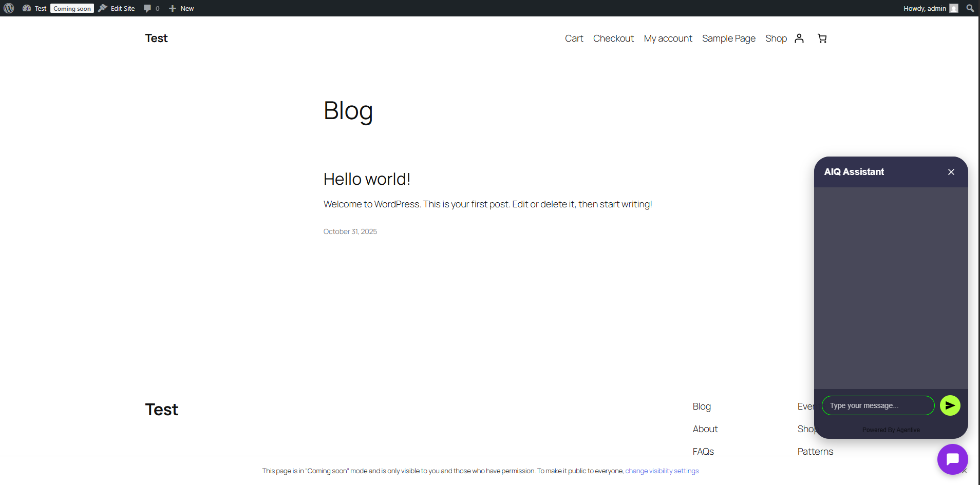Toggle the purple chat launcher bubble

coord(952,459)
